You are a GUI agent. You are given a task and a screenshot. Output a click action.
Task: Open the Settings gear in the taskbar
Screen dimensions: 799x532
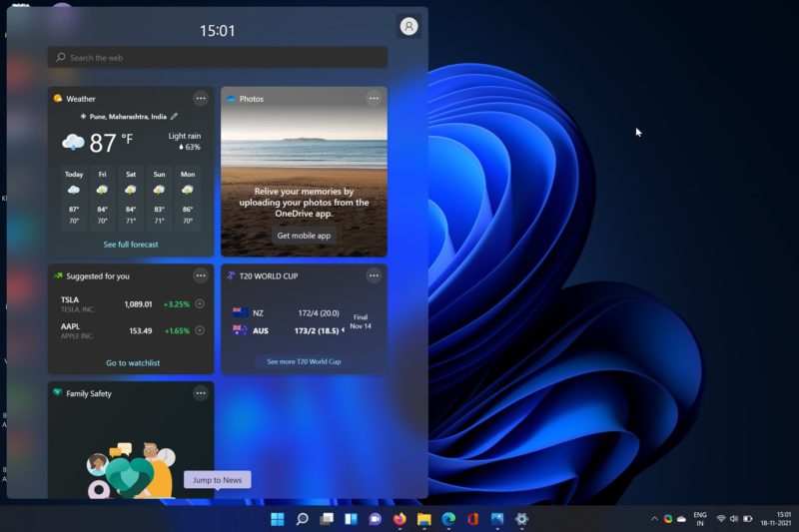(521, 519)
